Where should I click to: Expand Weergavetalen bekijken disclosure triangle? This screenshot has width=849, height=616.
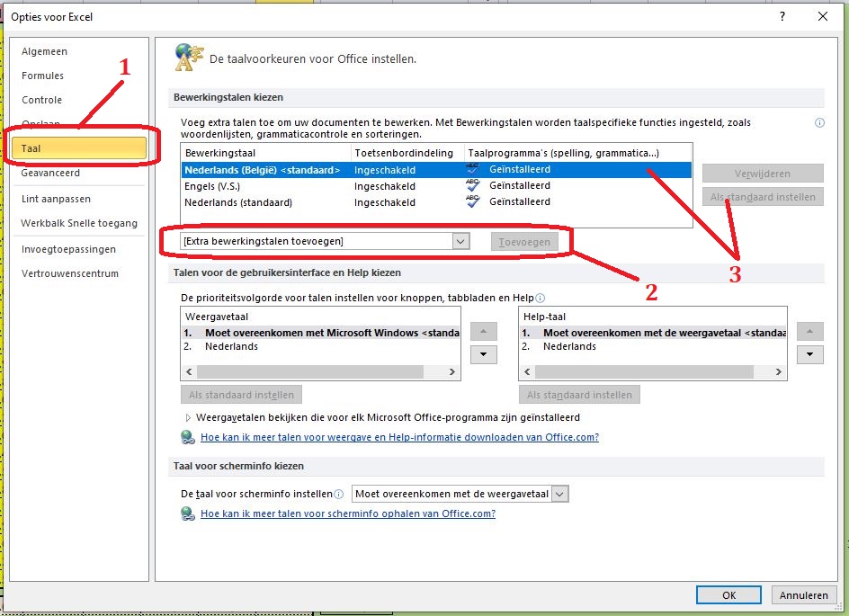click(188, 417)
